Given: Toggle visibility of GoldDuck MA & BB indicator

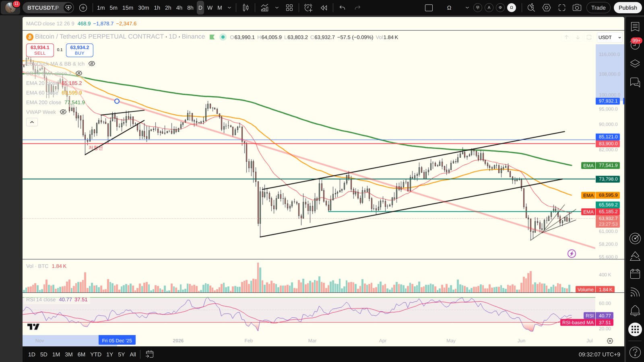Looking at the screenshot, I should [92, 64].
